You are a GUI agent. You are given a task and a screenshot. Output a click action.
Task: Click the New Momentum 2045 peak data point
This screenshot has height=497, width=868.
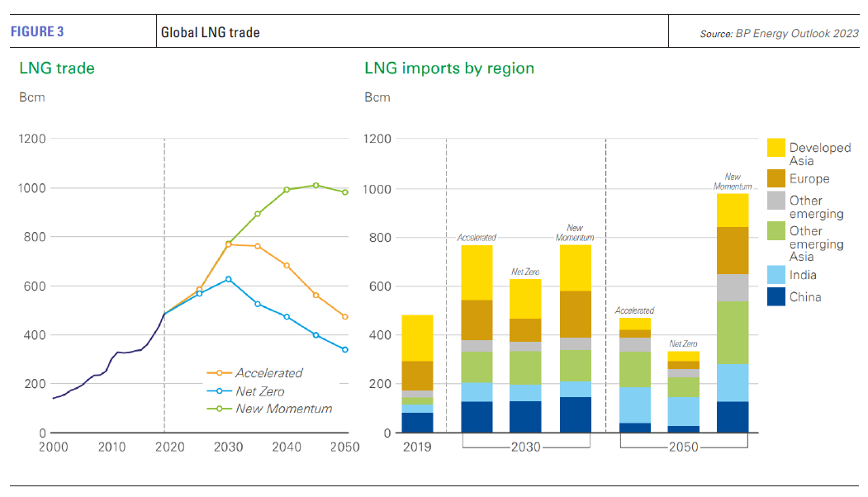coord(315,185)
